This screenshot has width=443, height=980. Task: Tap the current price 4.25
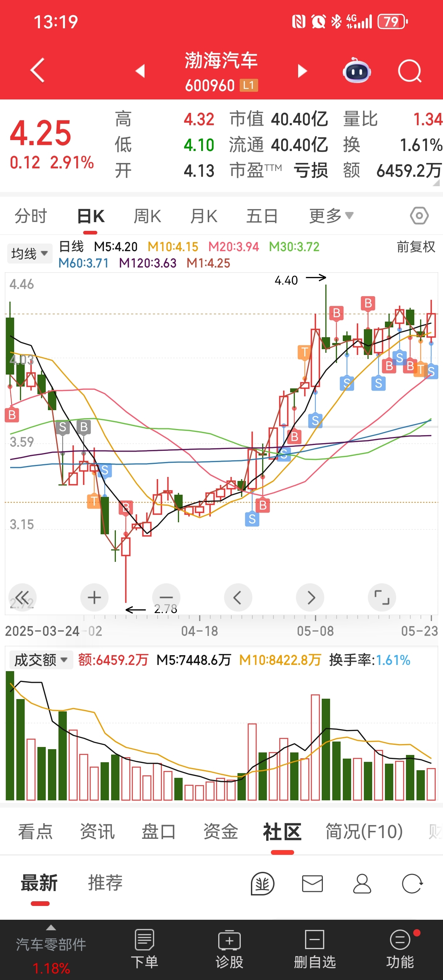click(x=40, y=133)
